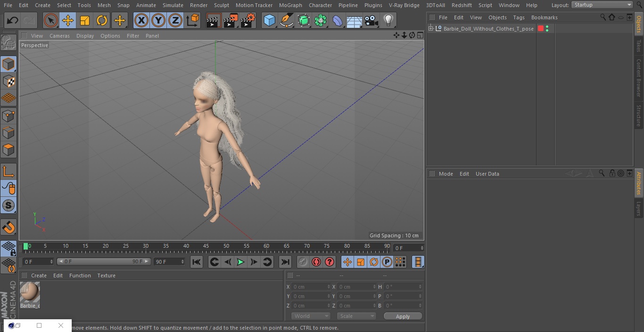Click X position input field
Image resolution: width=644 pixels, height=332 pixels.
click(x=310, y=287)
